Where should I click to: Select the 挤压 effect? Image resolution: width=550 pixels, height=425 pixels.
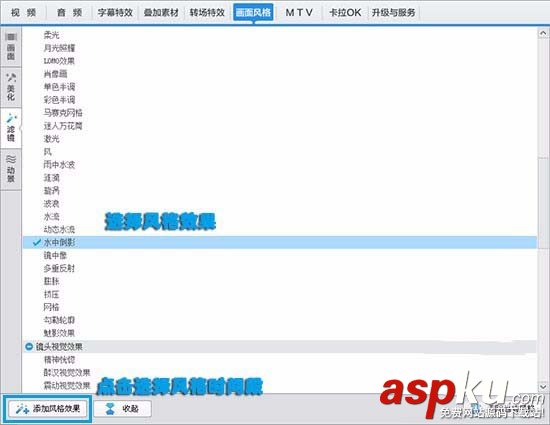click(x=52, y=294)
